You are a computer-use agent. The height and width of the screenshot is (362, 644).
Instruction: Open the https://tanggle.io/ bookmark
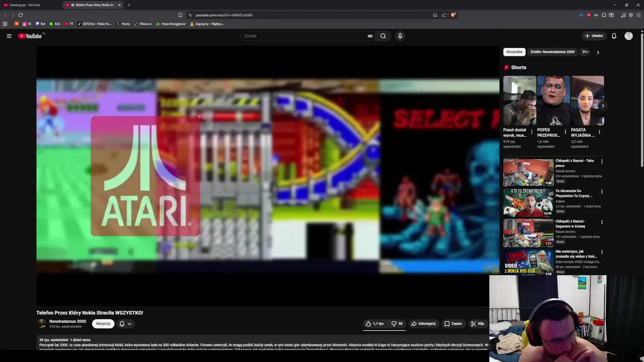[x=171, y=24]
